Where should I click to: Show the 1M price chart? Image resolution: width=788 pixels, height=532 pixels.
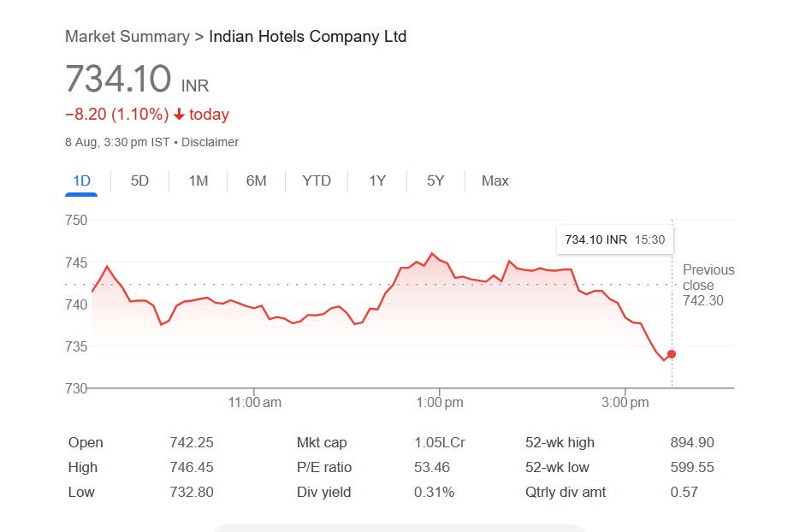point(198,180)
